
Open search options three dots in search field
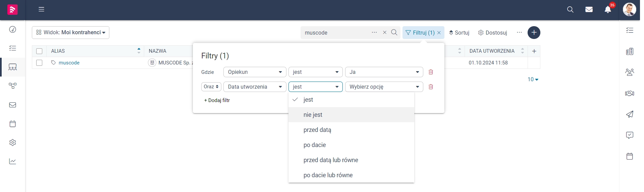point(374,33)
